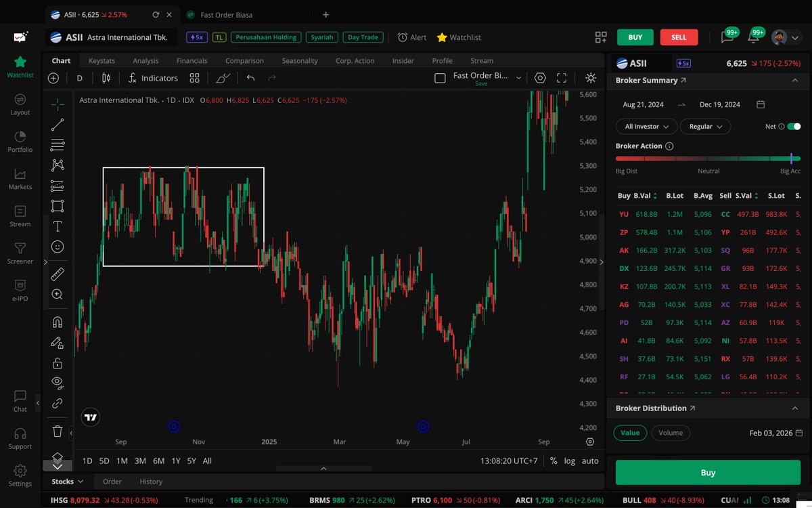Open the Indicators dialog

tap(153, 78)
